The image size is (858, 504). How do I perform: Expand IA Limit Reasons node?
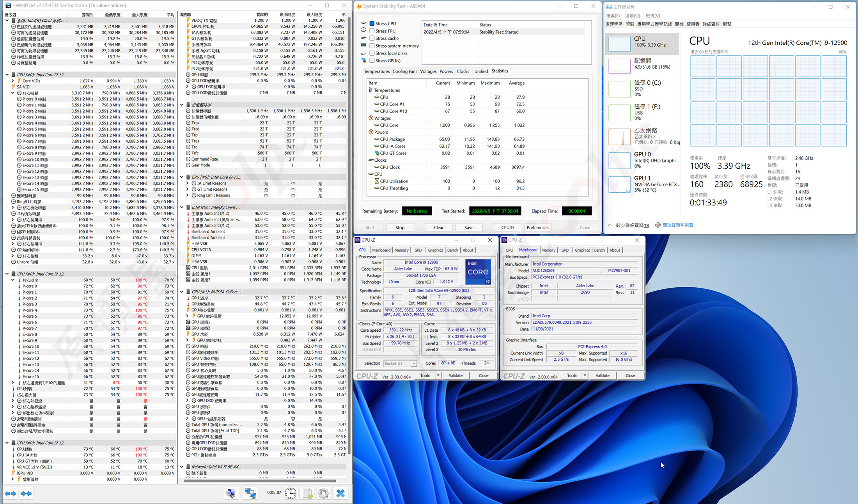tap(188, 183)
